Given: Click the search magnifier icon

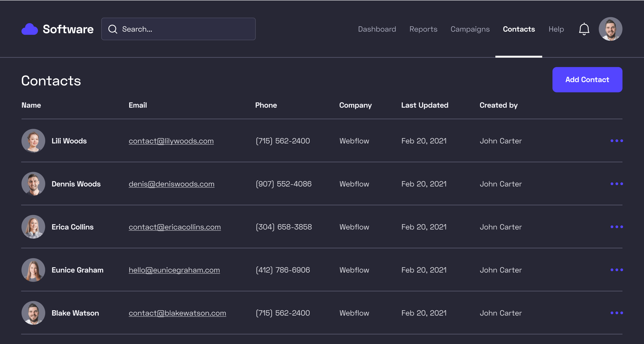Looking at the screenshot, I should point(113,29).
